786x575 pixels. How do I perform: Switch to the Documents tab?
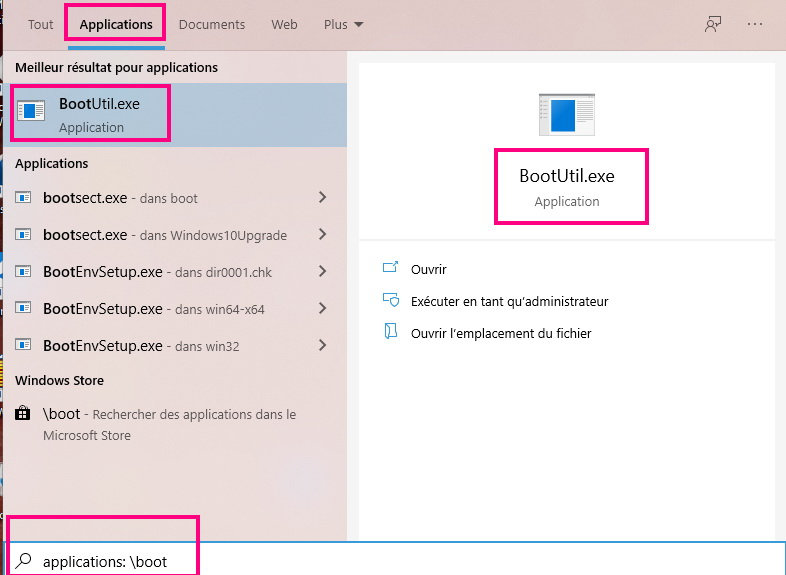pos(211,25)
